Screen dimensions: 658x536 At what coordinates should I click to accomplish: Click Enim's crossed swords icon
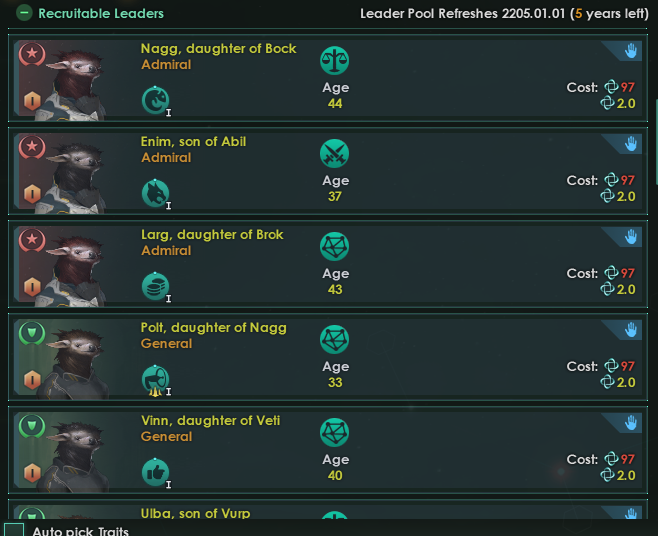[334, 154]
